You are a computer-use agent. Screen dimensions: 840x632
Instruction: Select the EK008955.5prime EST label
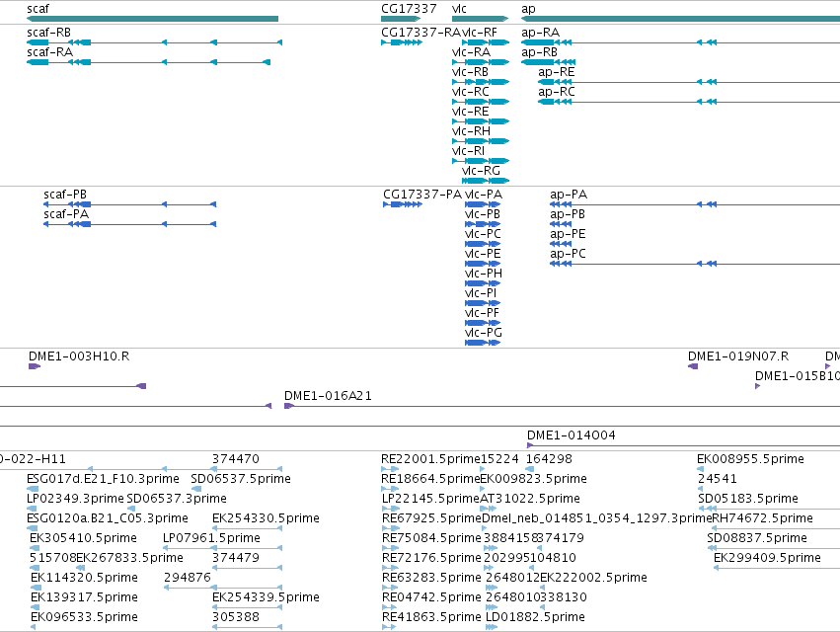[750, 459]
